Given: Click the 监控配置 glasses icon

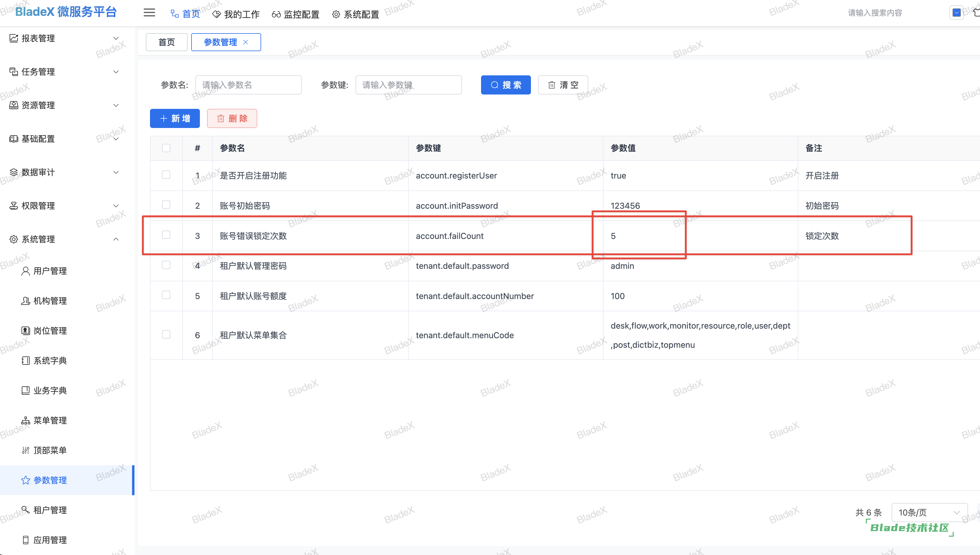Looking at the screenshot, I should 276,14.
